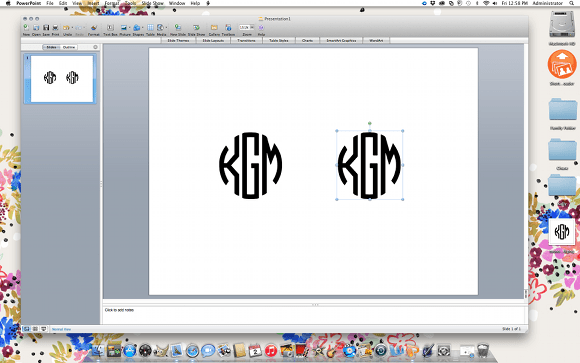Select the slide sorter view button
Screen dimensions: 580x363
tap(35, 329)
